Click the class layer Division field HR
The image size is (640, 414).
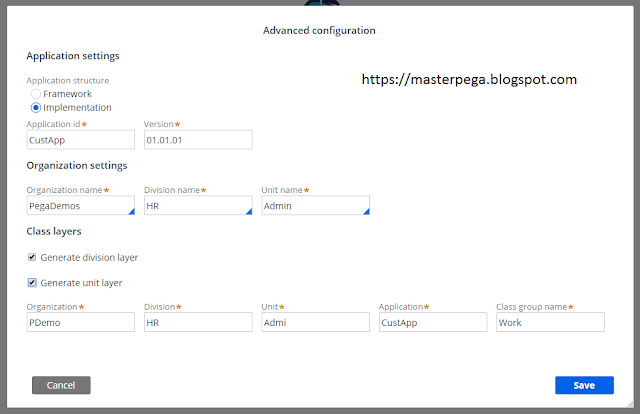(198, 322)
